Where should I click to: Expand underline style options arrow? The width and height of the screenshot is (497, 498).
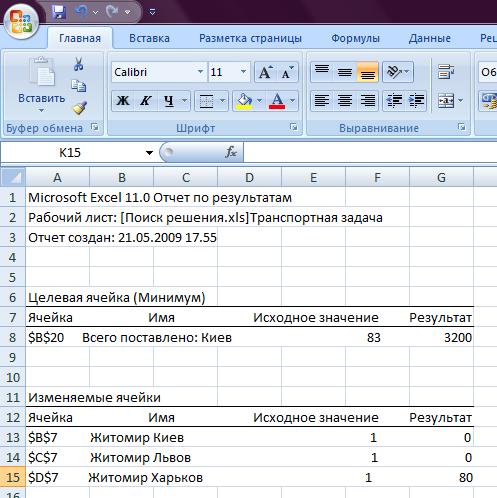click(x=185, y=100)
